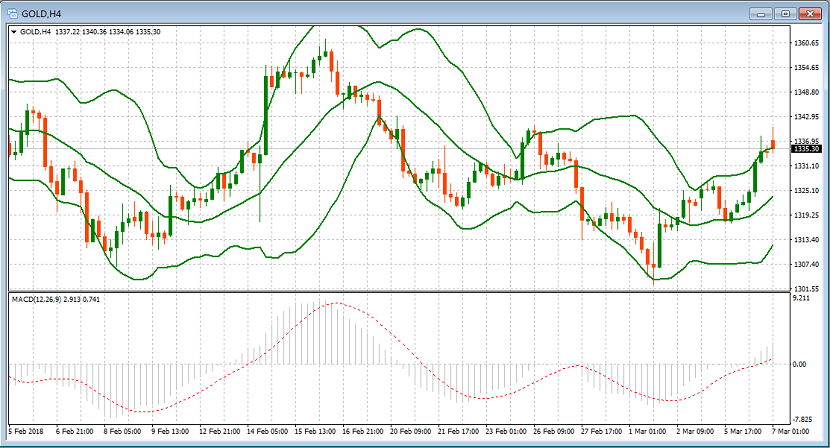Click the 15 Feb 13:00 time label
Viewport: 830px width, 448px height.
[315, 432]
